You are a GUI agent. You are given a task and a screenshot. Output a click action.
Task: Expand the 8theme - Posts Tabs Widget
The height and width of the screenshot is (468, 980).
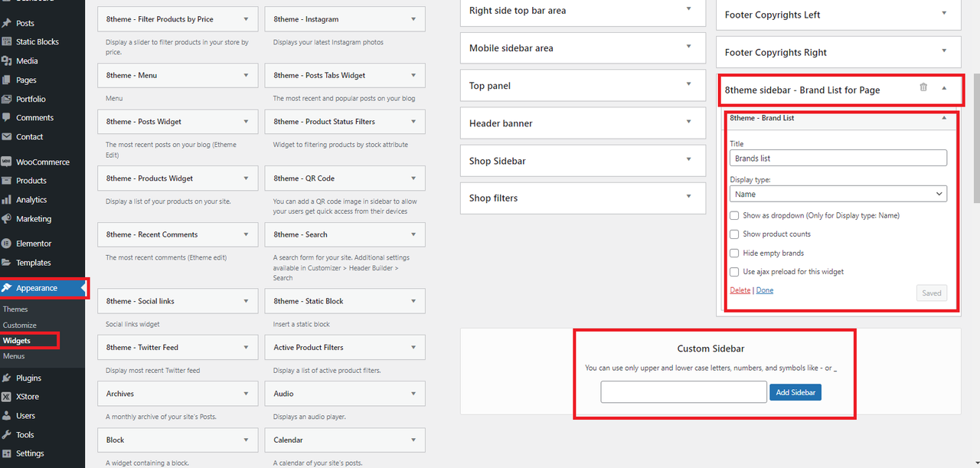point(413,76)
